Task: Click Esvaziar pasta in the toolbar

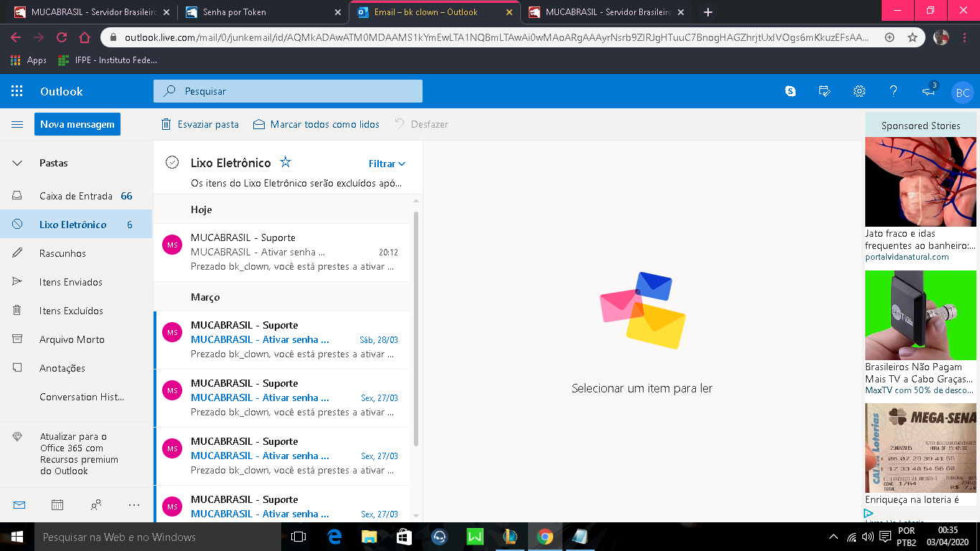Action: (x=200, y=124)
